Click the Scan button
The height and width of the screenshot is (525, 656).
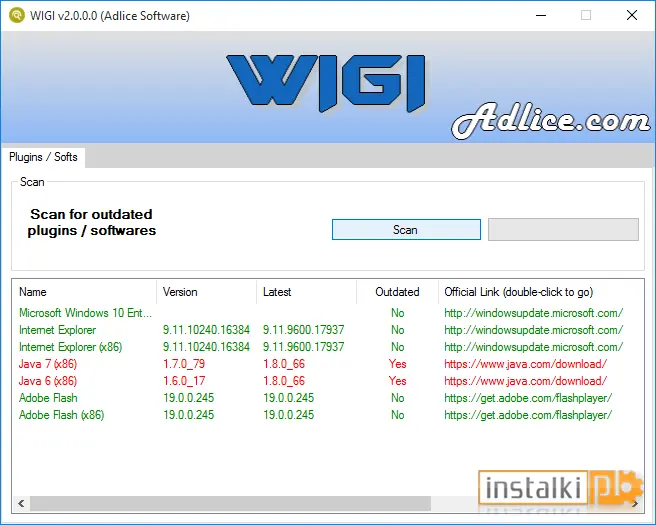[x=406, y=230]
